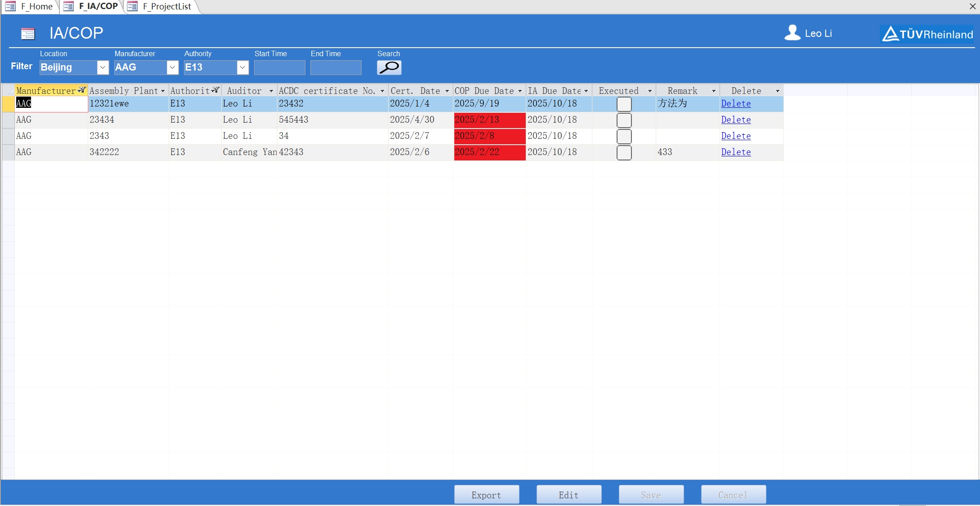The height and width of the screenshot is (506, 980).
Task: Click the magnifying glass search icon
Action: click(389, 67)
